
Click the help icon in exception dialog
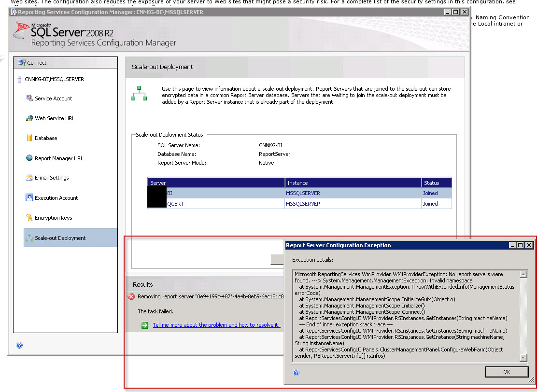point(296,373)
